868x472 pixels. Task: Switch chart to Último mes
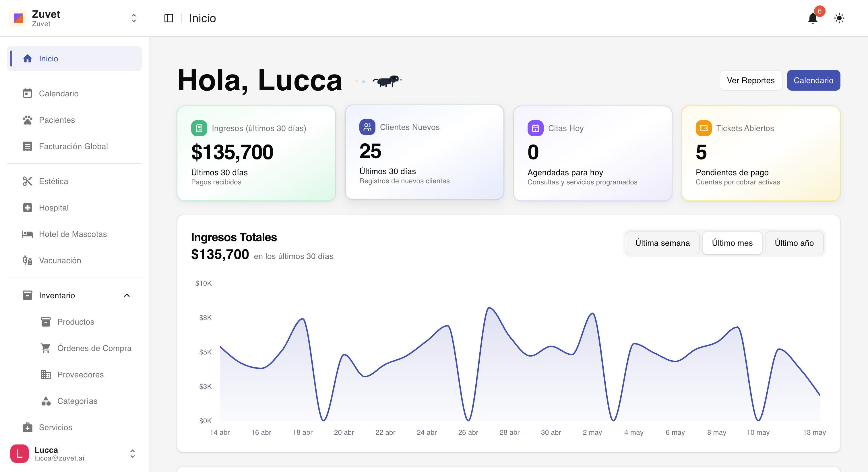point(732,243)
